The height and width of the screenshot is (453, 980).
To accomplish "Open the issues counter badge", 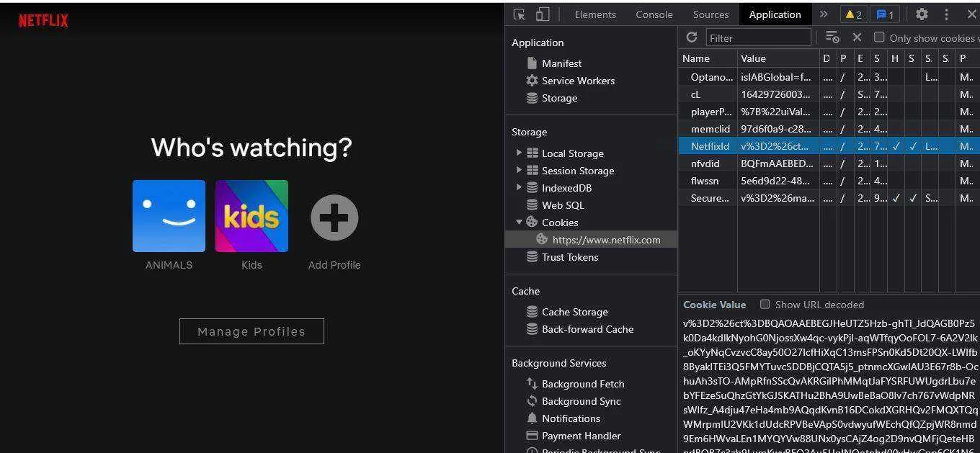I will pyautogui.click(x=885, y=14).
